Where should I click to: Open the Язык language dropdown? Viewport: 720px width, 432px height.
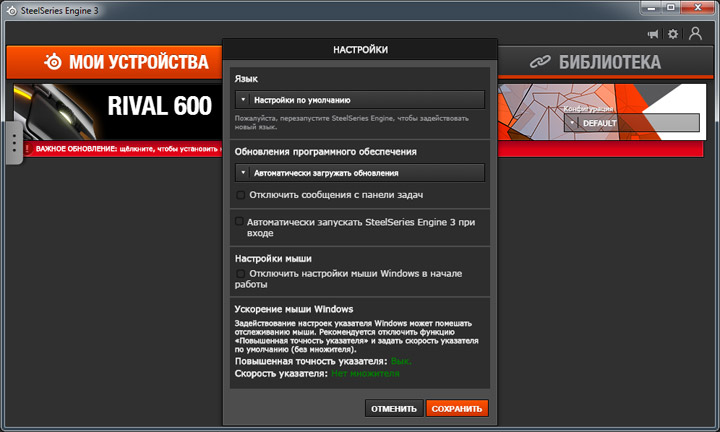(360, 100)
